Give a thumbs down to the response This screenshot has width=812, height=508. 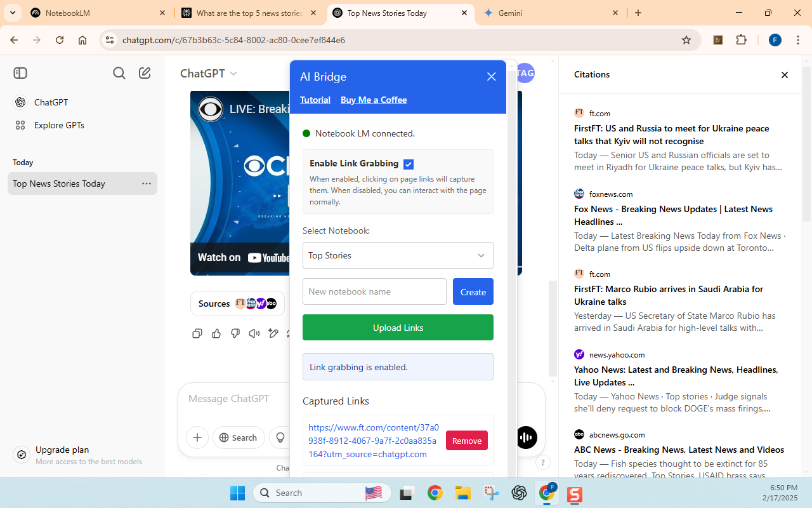pyautogui.click(x=235, y=333)
